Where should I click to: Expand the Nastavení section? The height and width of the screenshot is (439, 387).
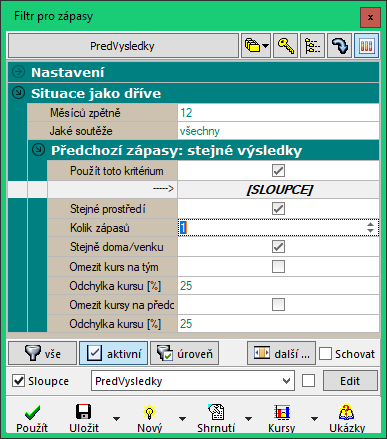pos(18,72)
